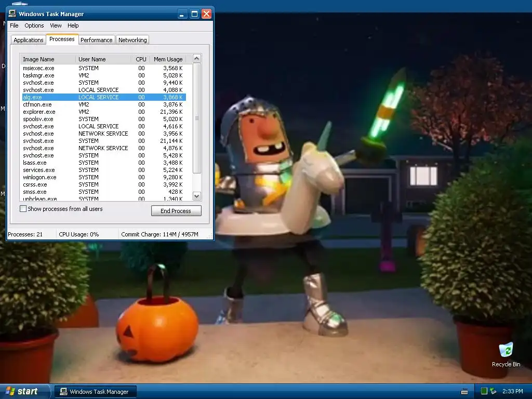Select svchost.exe using 4,088 K

tap(103, 90)
